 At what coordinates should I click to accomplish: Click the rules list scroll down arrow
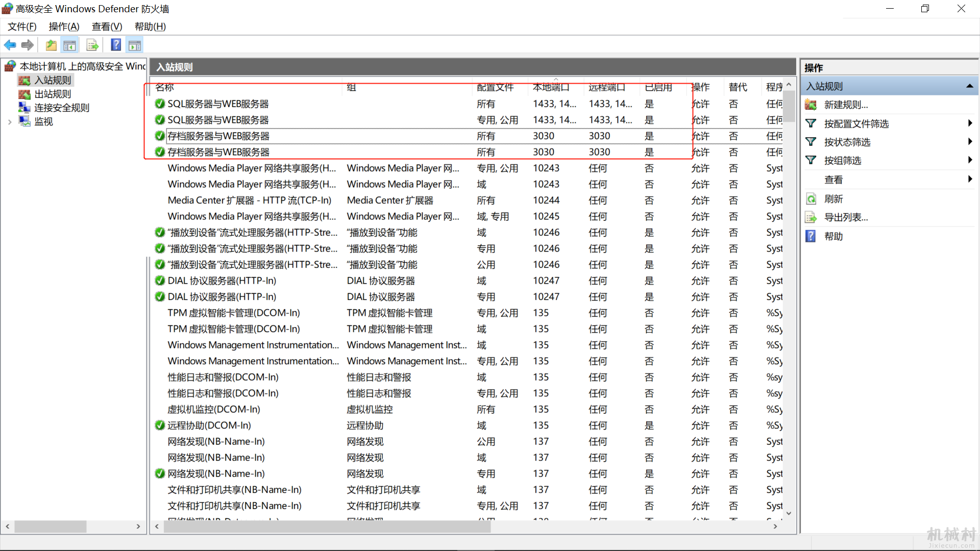[x=789, y=513]
